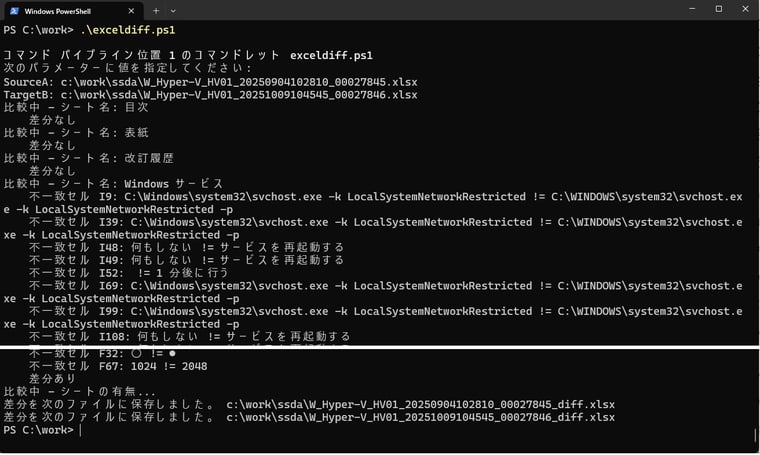Click the mismatch cell I69 line
Image resolution: width=760 pixels, height=455 pixels.
coord(373,292)
